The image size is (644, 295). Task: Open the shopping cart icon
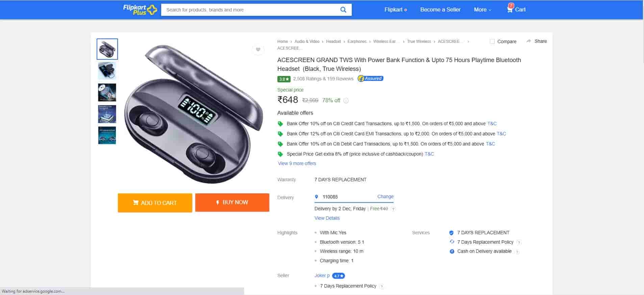(x=510, y=9)
